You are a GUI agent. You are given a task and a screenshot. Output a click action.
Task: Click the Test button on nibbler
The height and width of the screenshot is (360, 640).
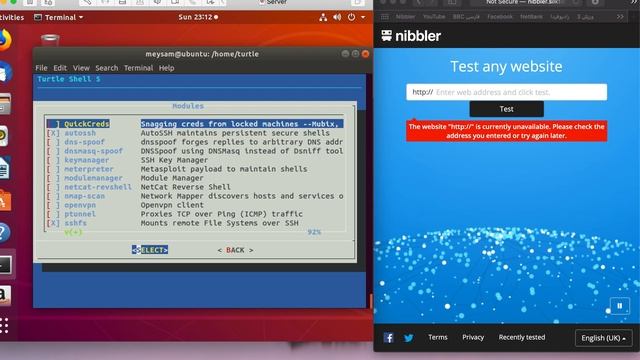pos(507,109)
